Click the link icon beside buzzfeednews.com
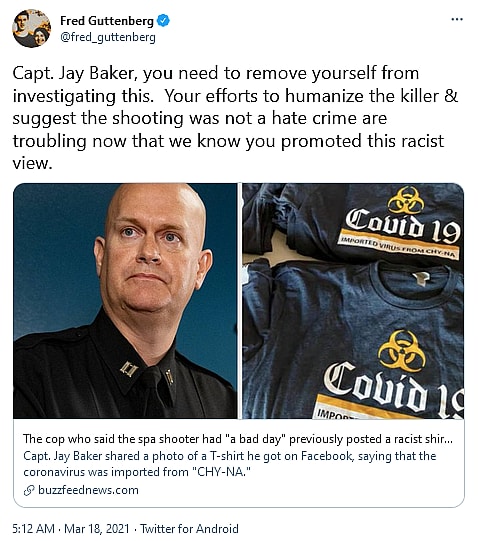Image resolution: width=478 pixels, height=541 pixels. [29, 490]
